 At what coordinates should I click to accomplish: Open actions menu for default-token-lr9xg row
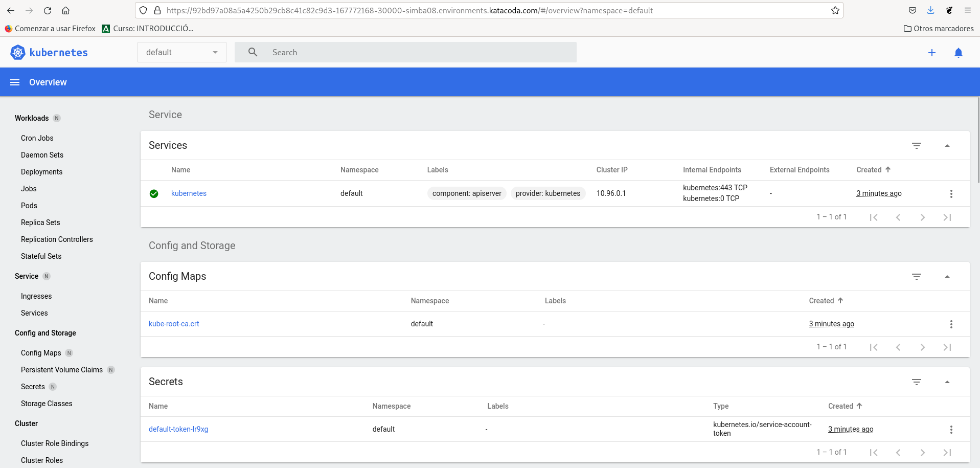pyautogui.click(x=951, y=430)
